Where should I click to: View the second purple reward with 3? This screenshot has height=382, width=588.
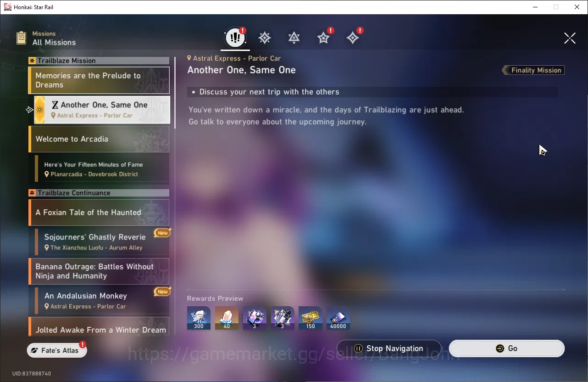(283, 318)
